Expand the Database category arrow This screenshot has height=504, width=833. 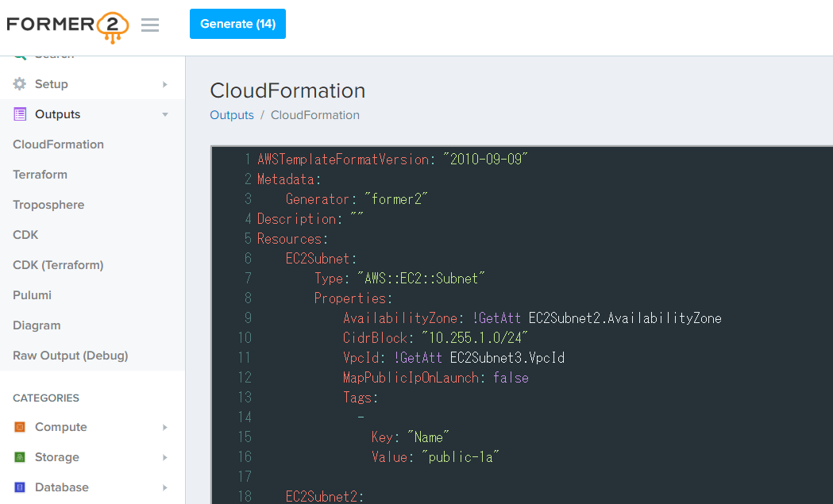tap(165, 487)
